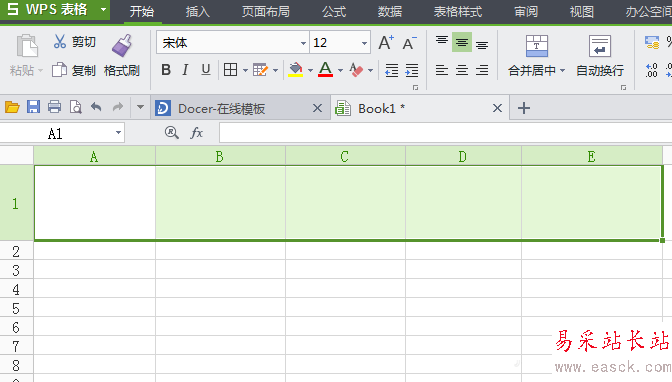Screen dimensions: 672x382
Task: Click the Merge and Center icon
Action: pos(537,46)
